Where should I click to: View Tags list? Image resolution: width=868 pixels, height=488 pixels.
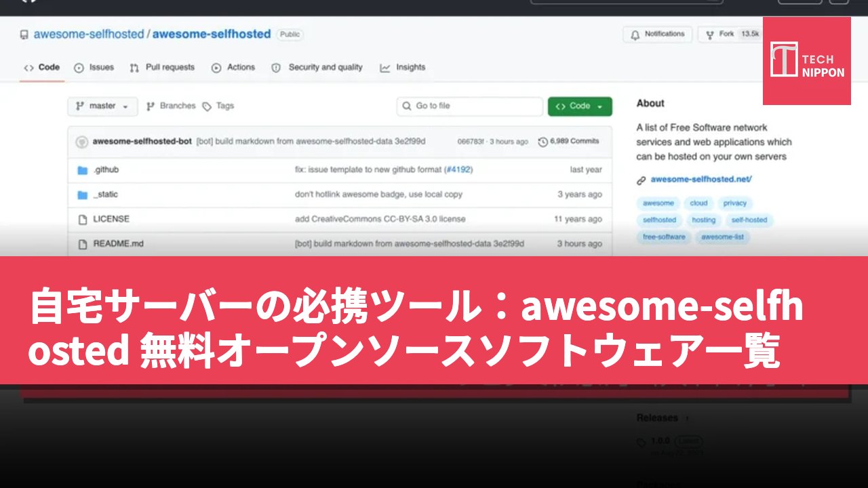(x=218, y=106)
